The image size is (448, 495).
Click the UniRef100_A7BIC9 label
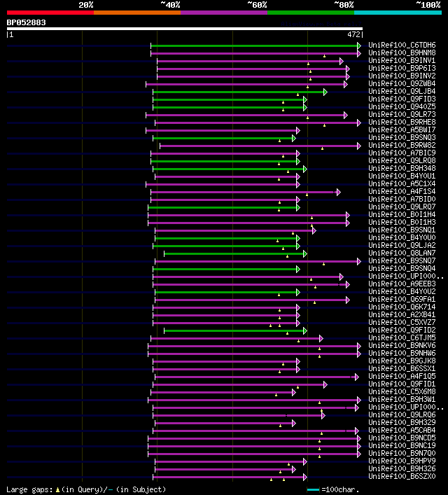point(402,153)
